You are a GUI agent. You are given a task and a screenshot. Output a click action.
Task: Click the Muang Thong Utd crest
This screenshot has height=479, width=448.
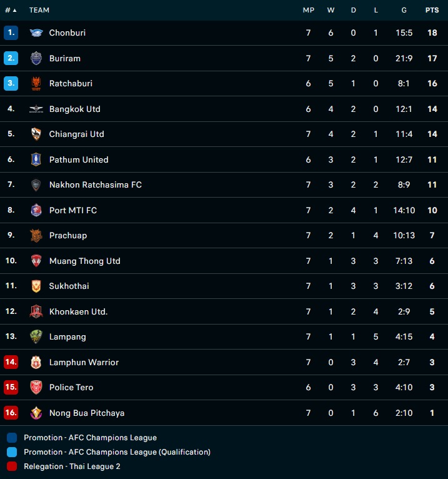click(36, 261)
